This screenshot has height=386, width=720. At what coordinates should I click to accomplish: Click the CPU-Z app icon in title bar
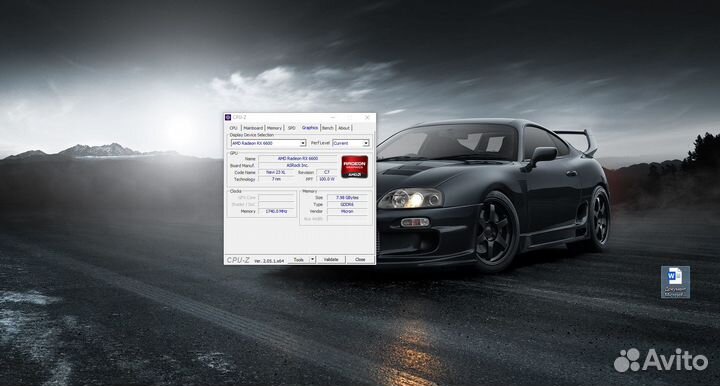228,117
